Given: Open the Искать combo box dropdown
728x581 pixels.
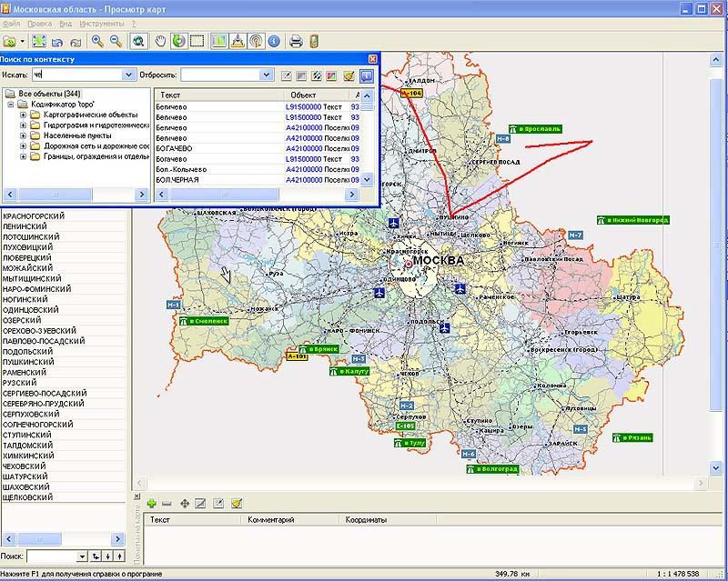Looking at the screenshot, I should pos(128,75).
